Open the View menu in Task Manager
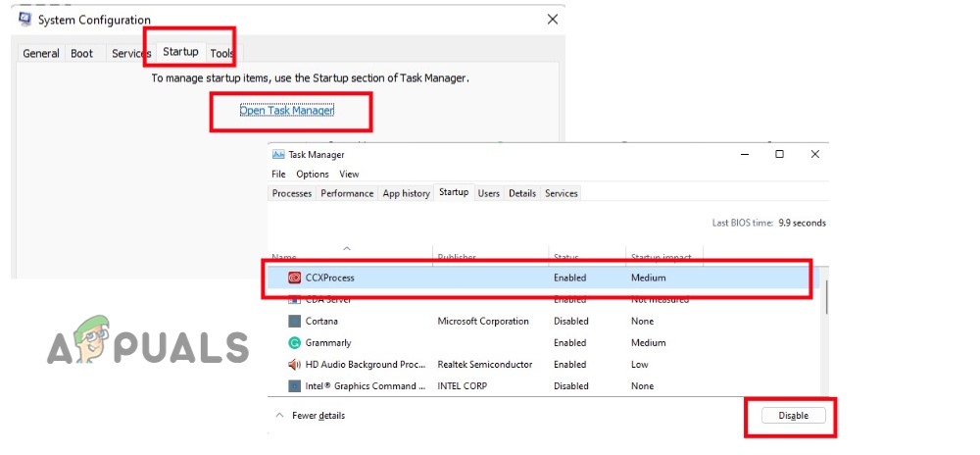This screenshot has width=980, height=455. [x=350, y=175]
